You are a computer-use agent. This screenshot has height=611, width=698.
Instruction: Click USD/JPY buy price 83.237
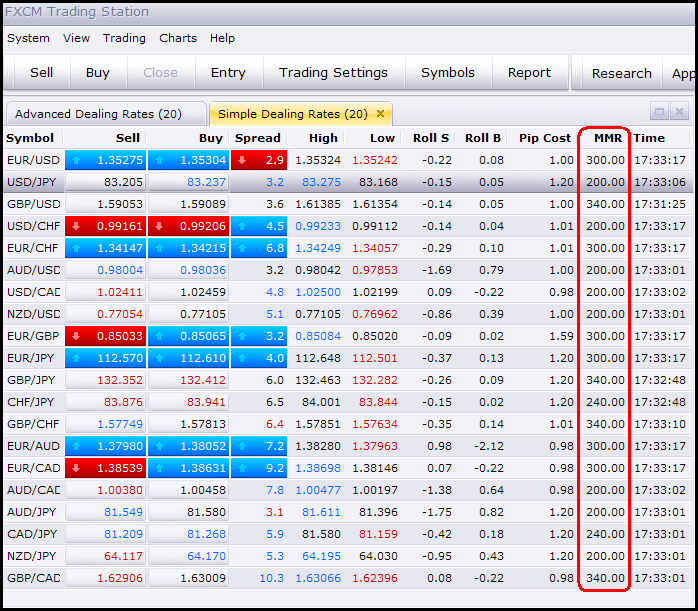pyautogui.click(x=188, y=182)
